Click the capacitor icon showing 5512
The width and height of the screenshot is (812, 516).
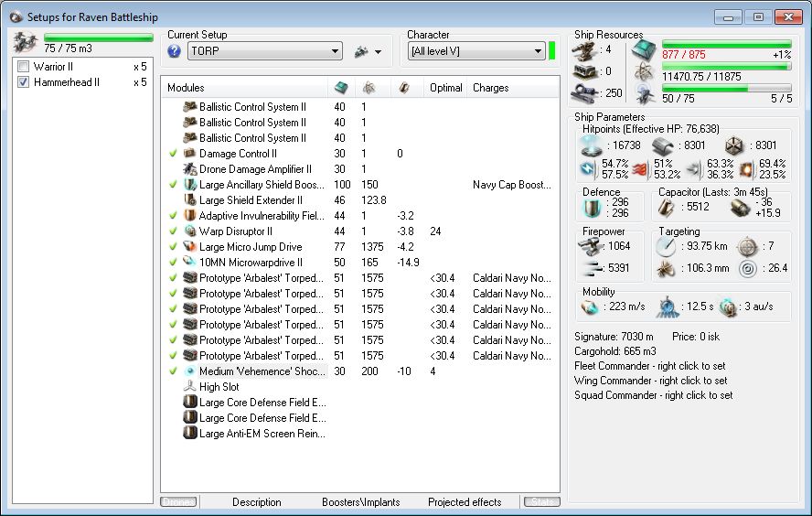coord(666,208)
